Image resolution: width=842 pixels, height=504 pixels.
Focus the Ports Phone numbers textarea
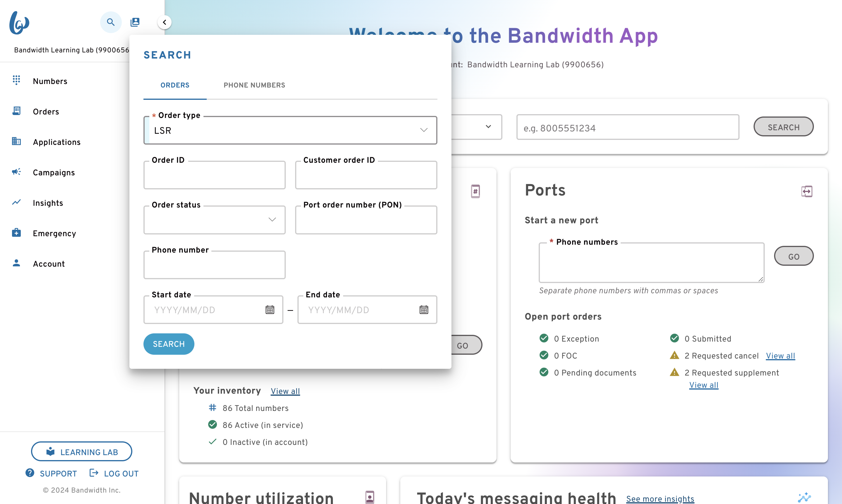(x=651, y=263)
